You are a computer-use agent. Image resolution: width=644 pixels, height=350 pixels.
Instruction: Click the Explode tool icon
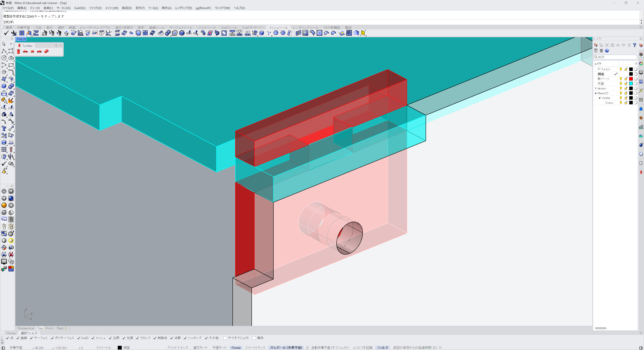click(11, 100)
